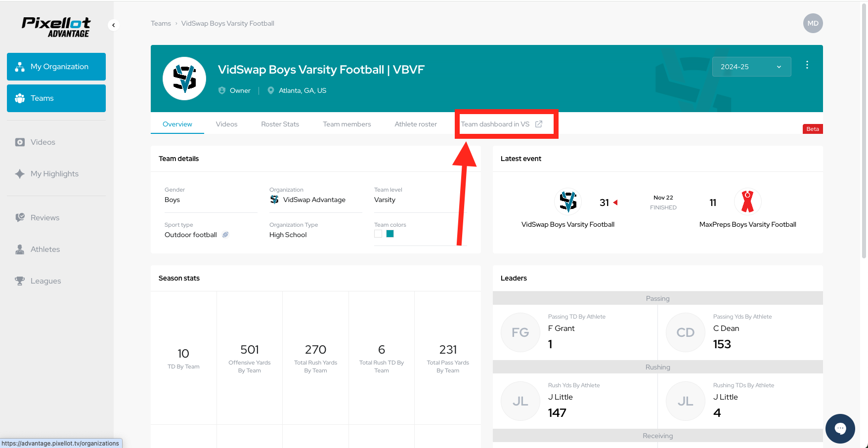Viewport: 868px width, 448px height.
Task: Select the Overview tab
Action: coord(177,124)
